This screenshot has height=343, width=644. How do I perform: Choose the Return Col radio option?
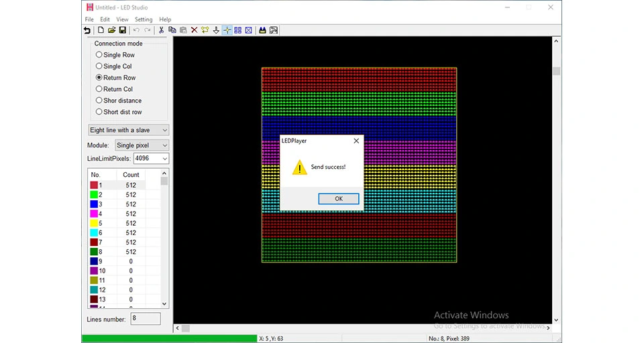(114, 89)
